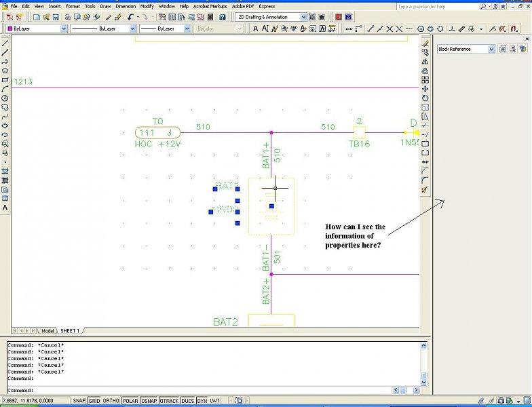
Task: Click the Object Snap Settings magnet icon
Action: click(x=514, y=28)
